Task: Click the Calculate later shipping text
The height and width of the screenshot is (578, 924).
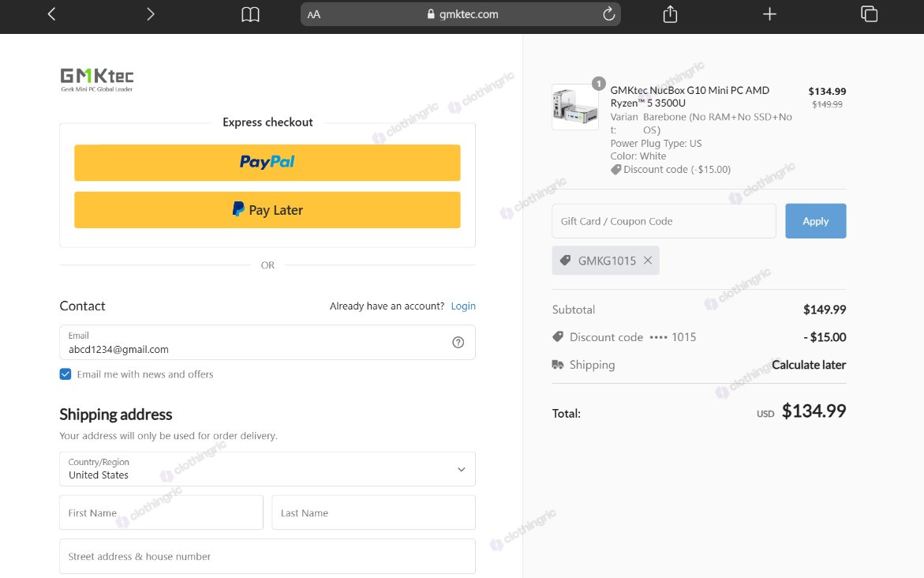Action: (809, 365)
